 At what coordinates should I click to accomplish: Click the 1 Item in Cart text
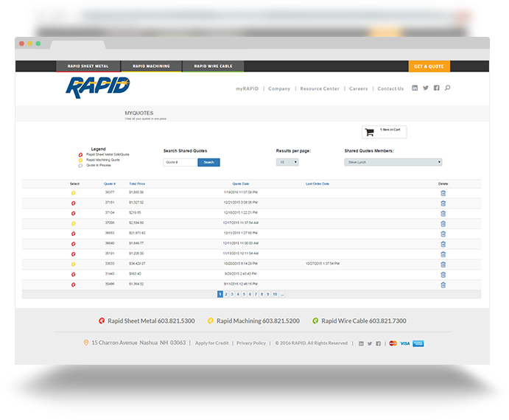[390, 130]
